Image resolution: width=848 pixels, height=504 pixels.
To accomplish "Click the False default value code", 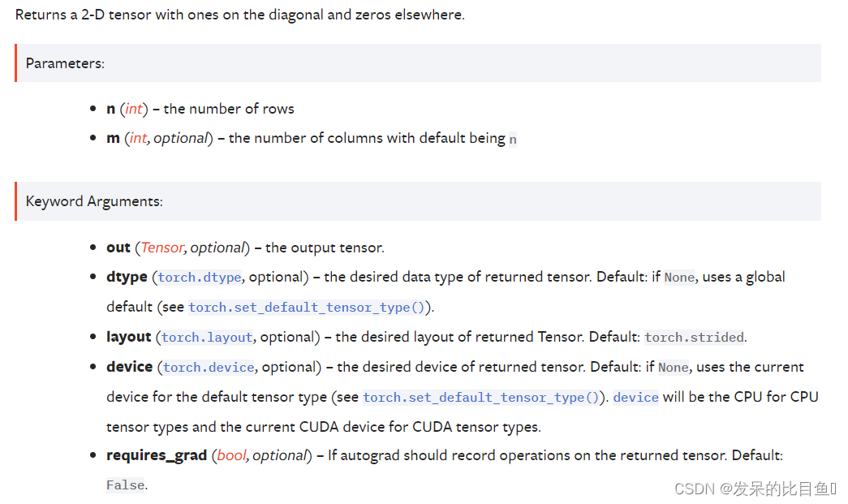I will [126, 485].
